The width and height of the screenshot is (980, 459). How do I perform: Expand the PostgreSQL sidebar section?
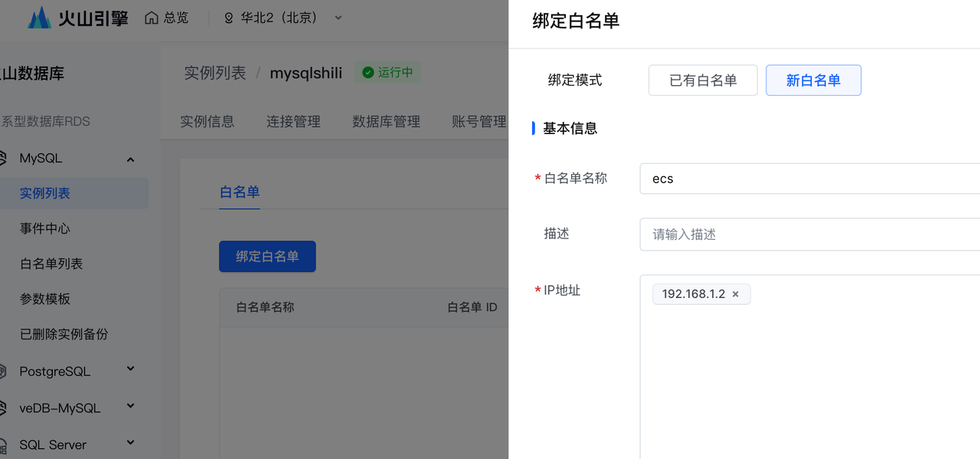point(130,369)
